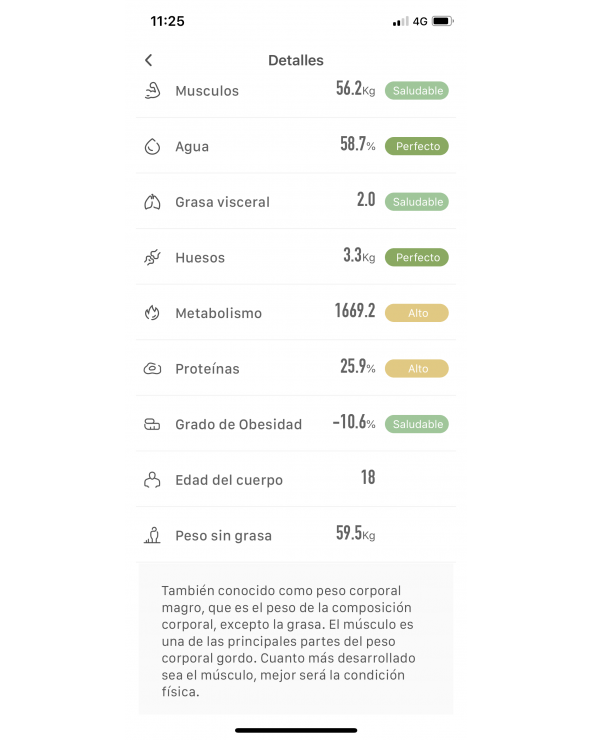The width and height of the screenshot is (592, 740).
Task: Tap the Grado de Obesidad icon
Action: 152,424
